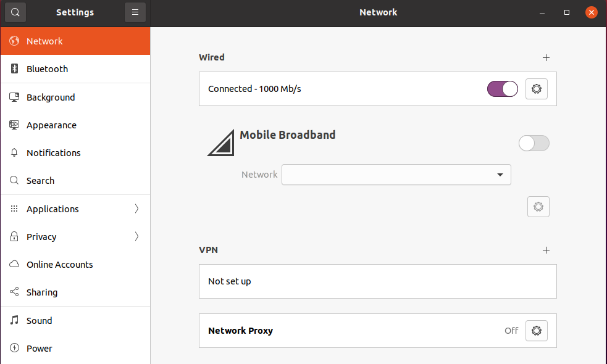The height and width of the screenshot is (364, 607).
Task: Click the Wired section heading
Action: 212,57
